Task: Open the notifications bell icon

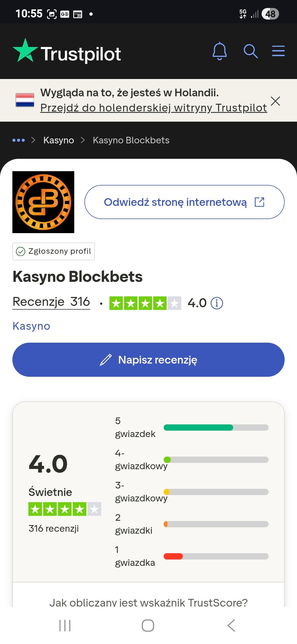Action: 219,51
